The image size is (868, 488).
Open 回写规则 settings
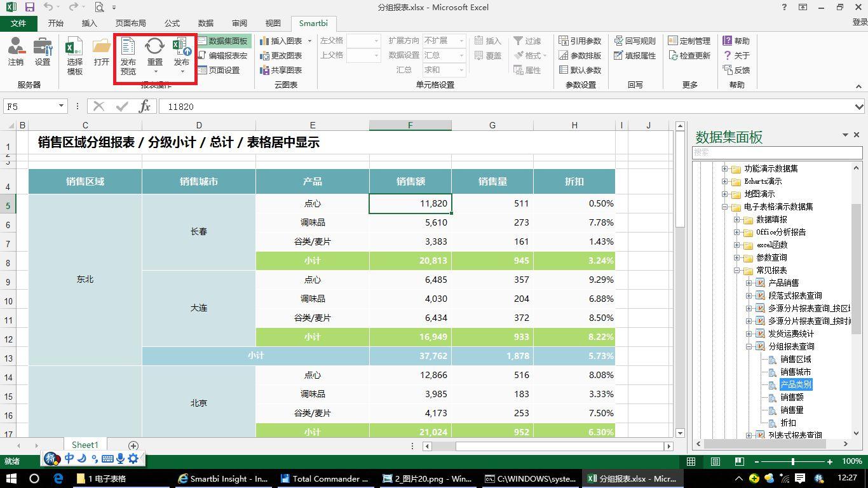coord(636,40)
